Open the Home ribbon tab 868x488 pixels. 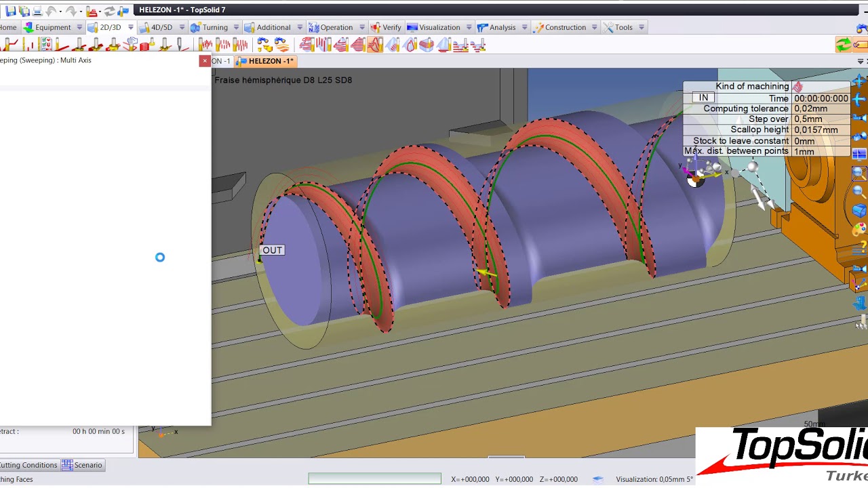tap(8, 27)
